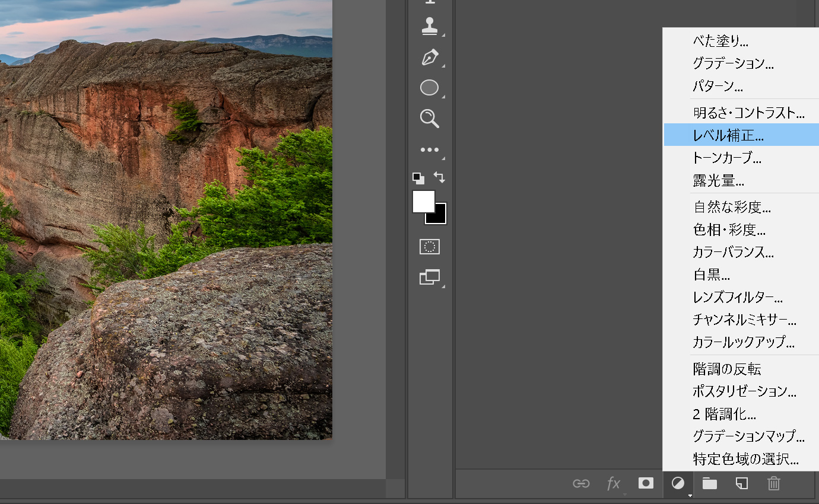Select the Zoom magnifier tool
Image resolution: width=819 pixels, height=504 pixels.
[429, 118]
